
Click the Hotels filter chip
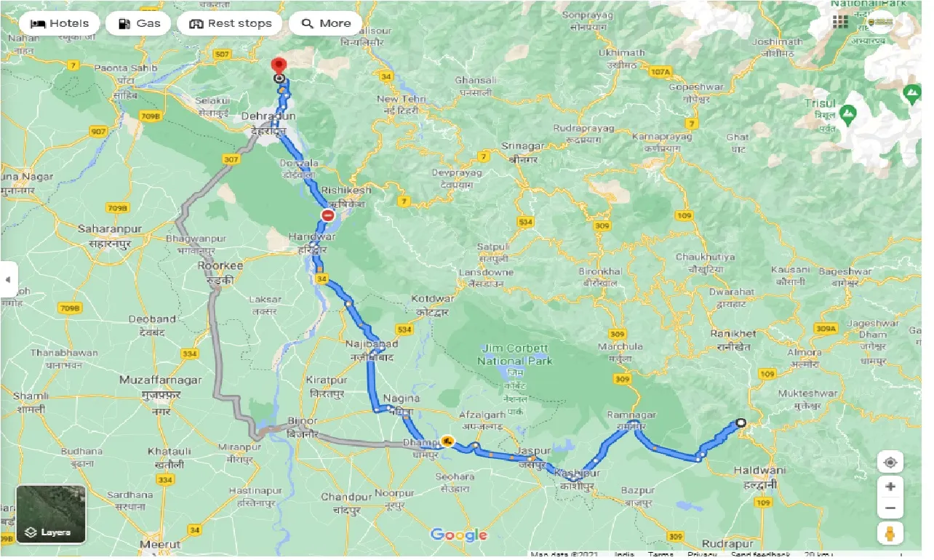(60, 23)
